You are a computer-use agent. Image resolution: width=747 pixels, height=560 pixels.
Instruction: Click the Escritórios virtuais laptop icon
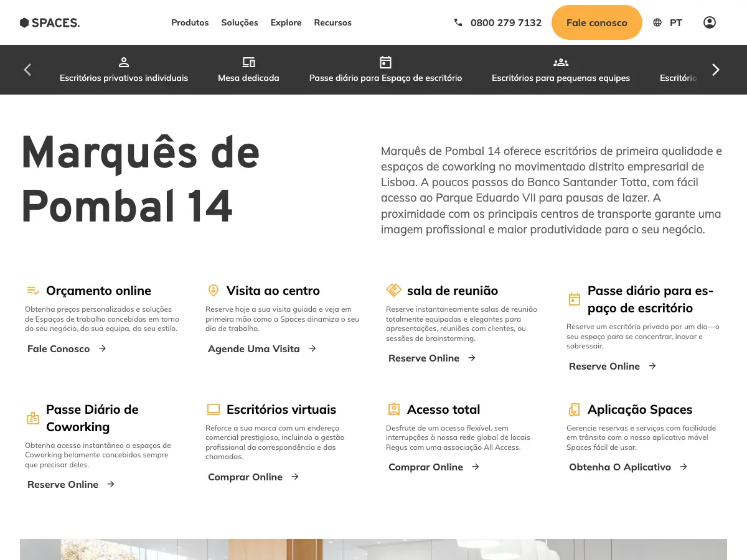point(214,409)
